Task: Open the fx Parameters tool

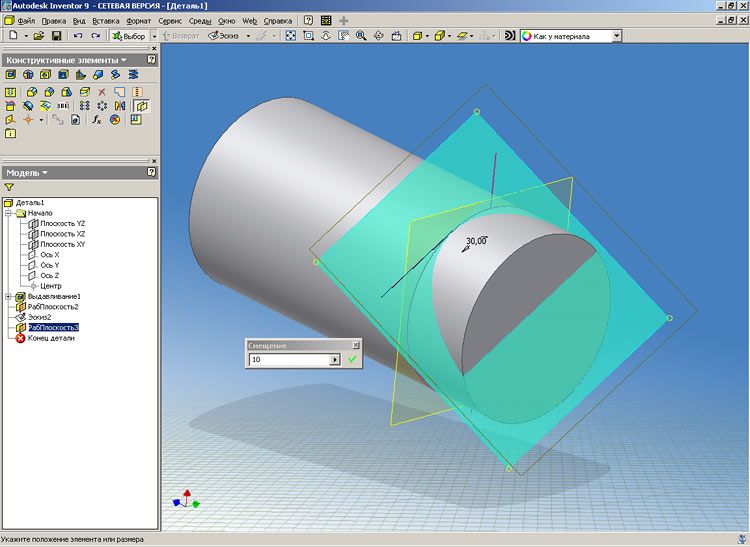Action: (97, 120)
